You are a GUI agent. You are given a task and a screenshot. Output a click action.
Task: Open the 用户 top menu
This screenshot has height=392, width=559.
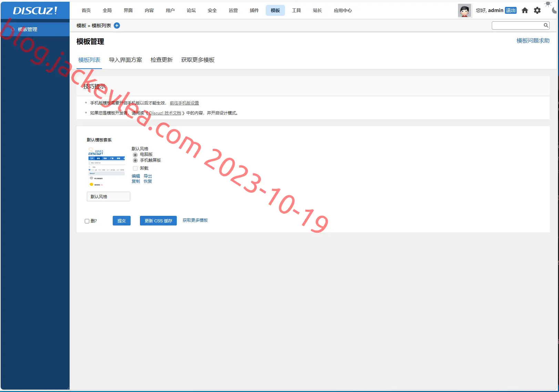[x=170, y=10]
